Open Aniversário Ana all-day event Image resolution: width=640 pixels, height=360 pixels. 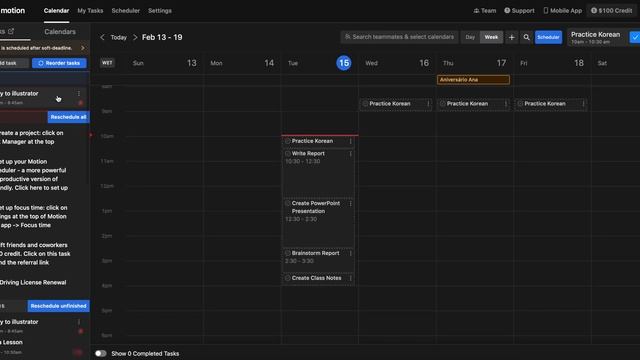pyautogui.click(x=473, y=80)
